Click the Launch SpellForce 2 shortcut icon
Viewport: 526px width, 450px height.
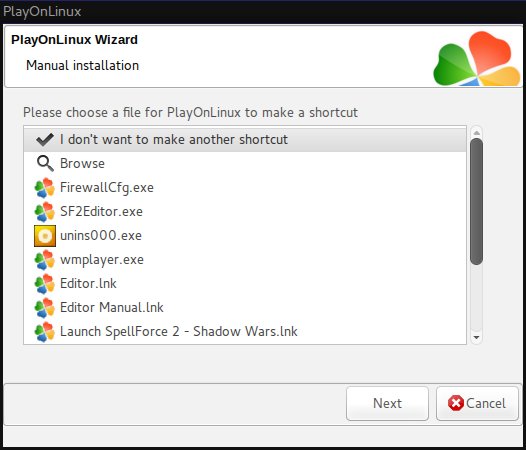(45, 332)
